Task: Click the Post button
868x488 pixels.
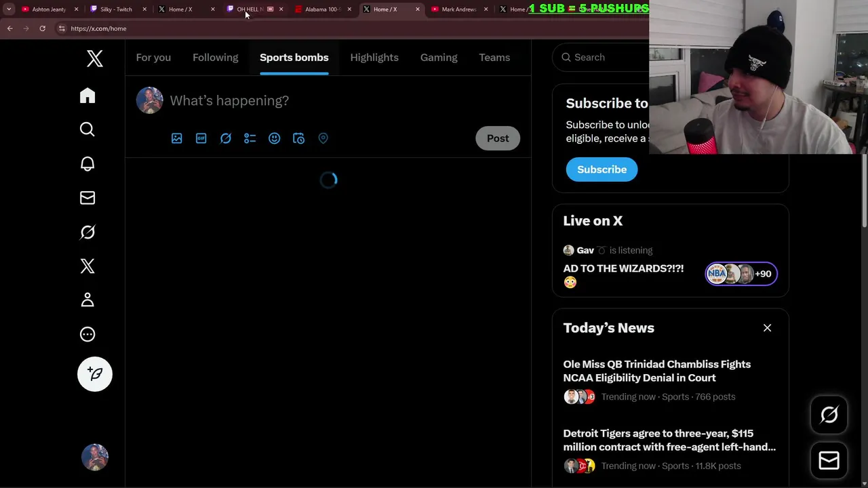Action: [x=498, y=138]
